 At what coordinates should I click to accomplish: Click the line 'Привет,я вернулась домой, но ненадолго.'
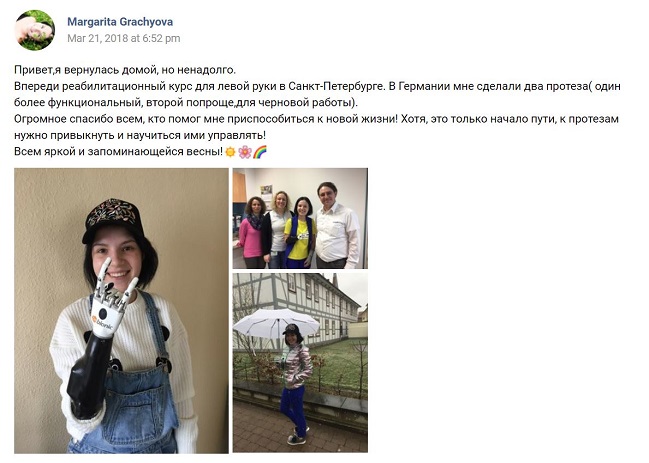125,70
